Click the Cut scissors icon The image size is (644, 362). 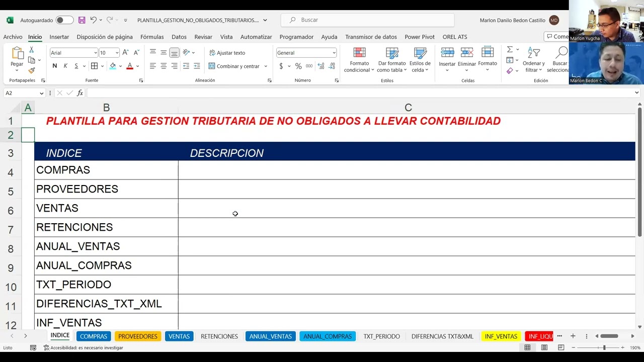pyautogui.click(x=31, y=50)
